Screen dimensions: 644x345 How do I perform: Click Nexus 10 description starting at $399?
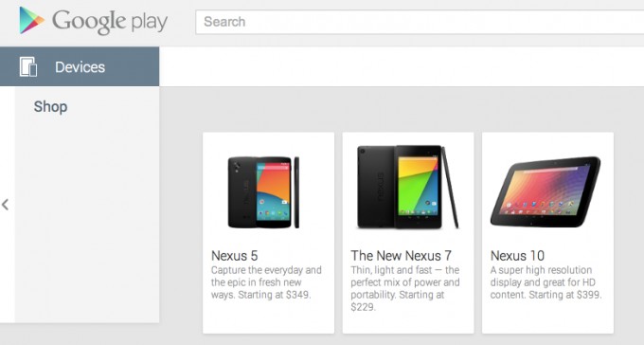point(546,282)
